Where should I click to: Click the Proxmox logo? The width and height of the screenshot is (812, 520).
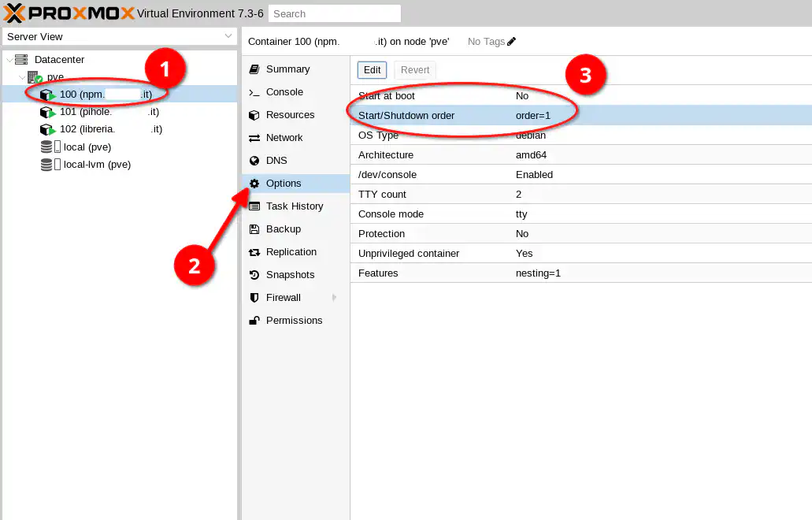(x=69, y=13)
